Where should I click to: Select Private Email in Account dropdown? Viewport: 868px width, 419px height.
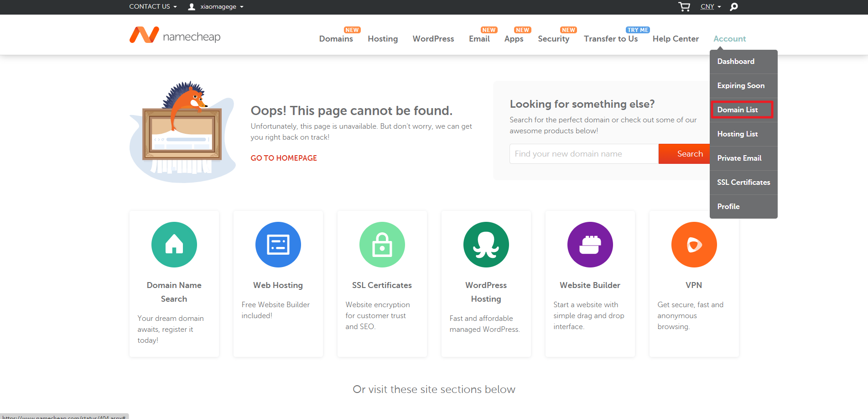point(743,158)
